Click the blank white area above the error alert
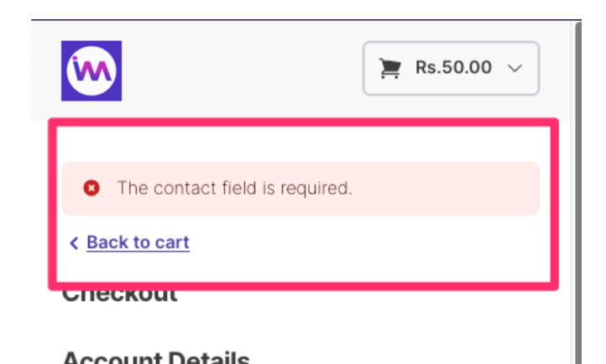Screen dimensions: 606x364 pos(303,144)
